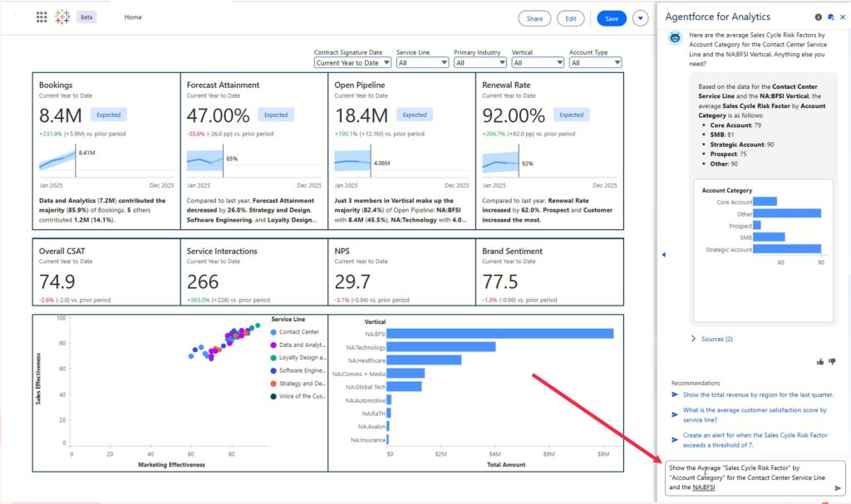Click Expected badge on Renewal Rate card

point(572,115)
